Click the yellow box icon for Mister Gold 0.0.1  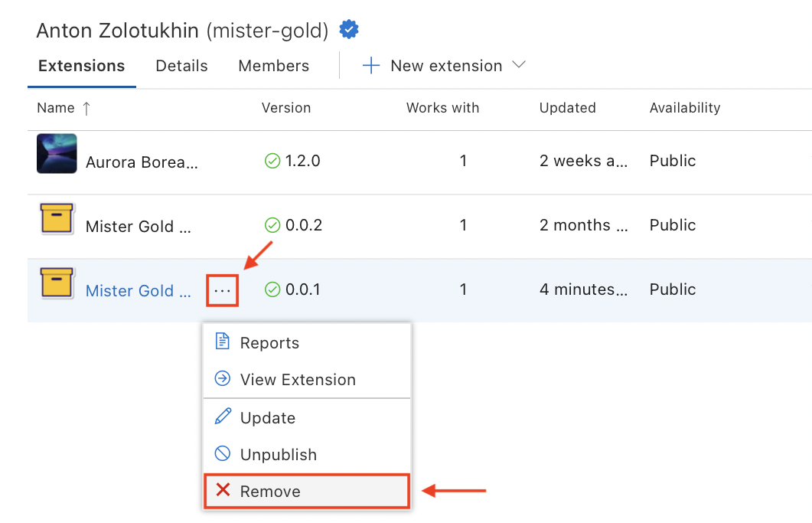tap(57, 283)
